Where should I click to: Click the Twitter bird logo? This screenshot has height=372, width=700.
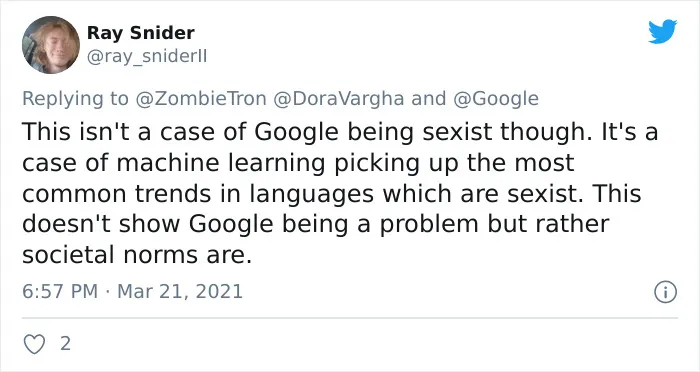662,31
